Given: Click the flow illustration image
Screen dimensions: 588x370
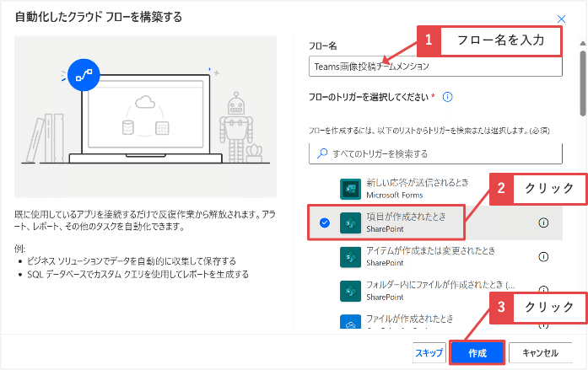Looking at the screenshot, I should point(145,116).
